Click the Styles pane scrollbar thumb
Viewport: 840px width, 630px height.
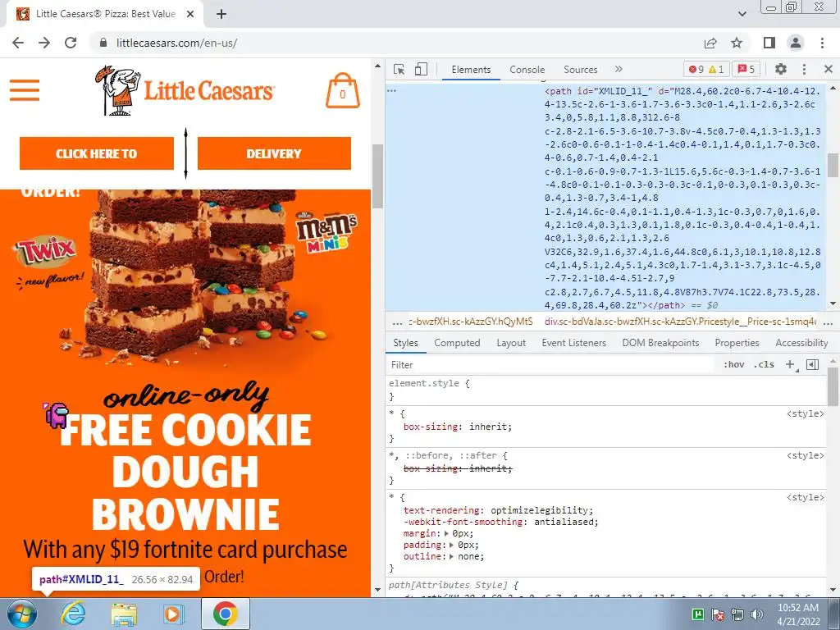pyautogui.click(x=833, y=387)
